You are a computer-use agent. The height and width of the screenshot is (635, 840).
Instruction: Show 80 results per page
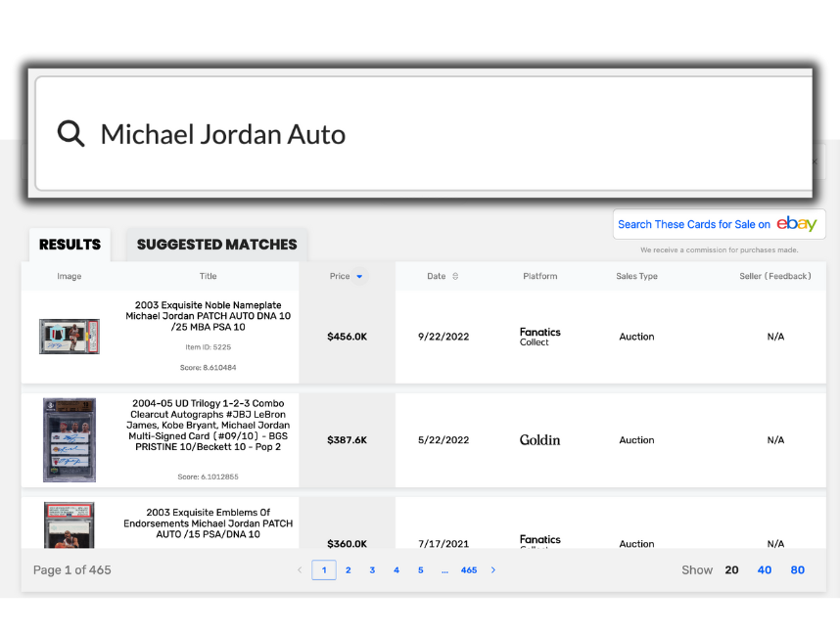798,569
